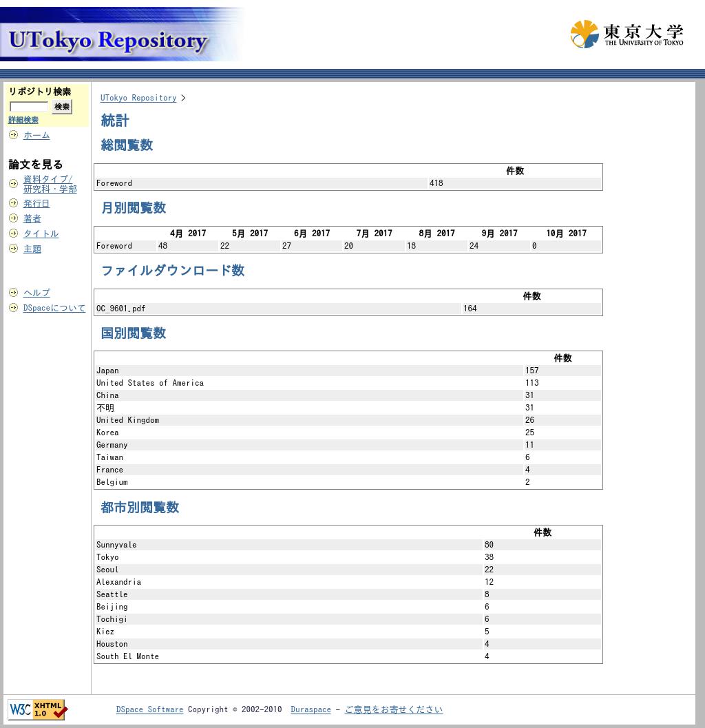Click the Germany country row
Screen dimensions: 705x728
click(x=348, y=445)
